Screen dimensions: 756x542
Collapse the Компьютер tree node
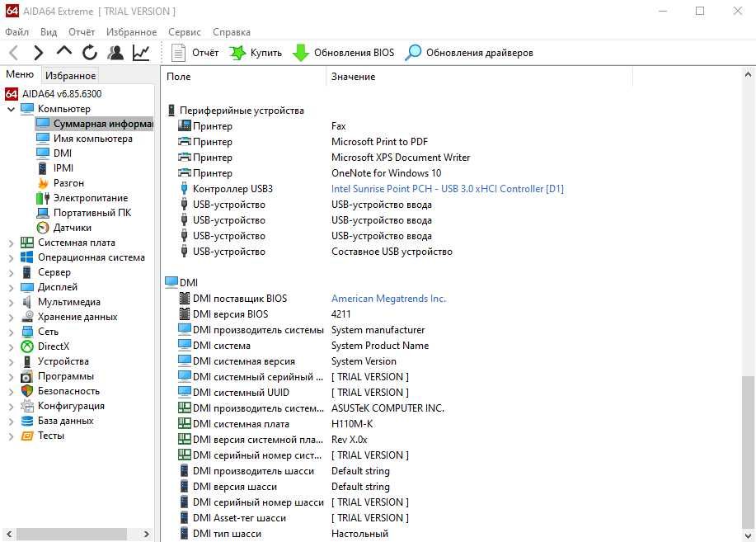pos(11,109)
